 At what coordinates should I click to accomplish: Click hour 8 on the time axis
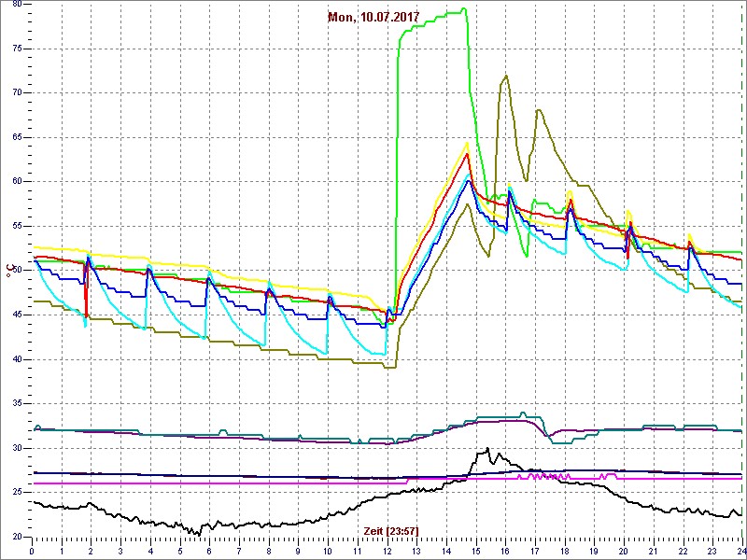pyautogui.click(x=269, y=551)
